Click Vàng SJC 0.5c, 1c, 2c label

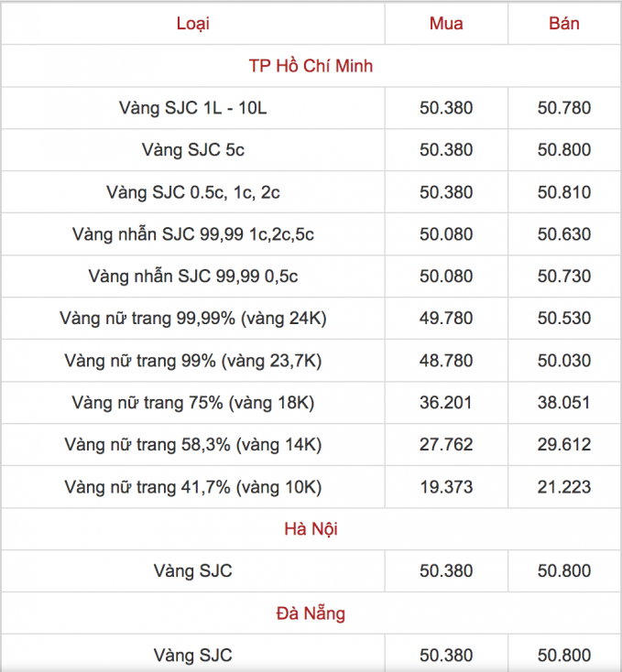(193, 192)
